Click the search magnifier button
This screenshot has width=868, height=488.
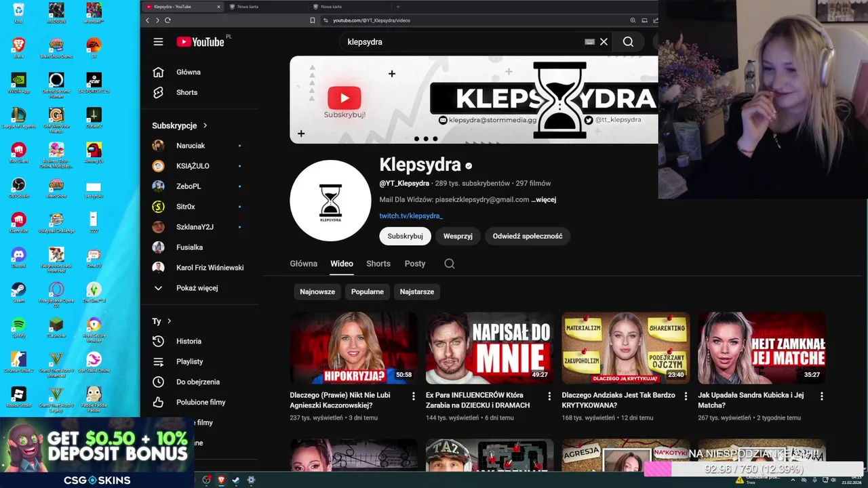(x=628, y=42)
